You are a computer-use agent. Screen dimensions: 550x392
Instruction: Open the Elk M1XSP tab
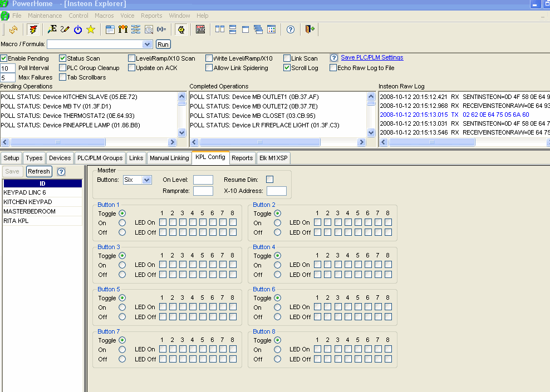[x=273, y=158]
